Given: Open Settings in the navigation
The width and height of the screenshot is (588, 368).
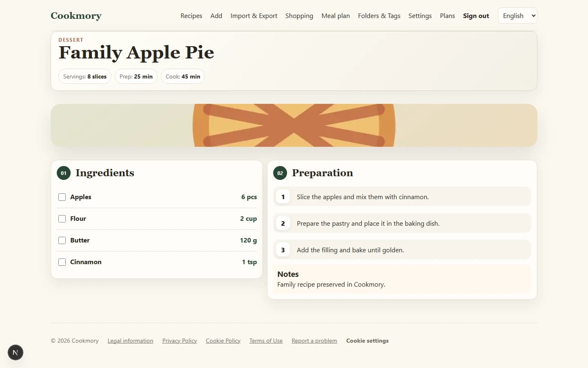Looking at the screenshot, I should [420, 16].
